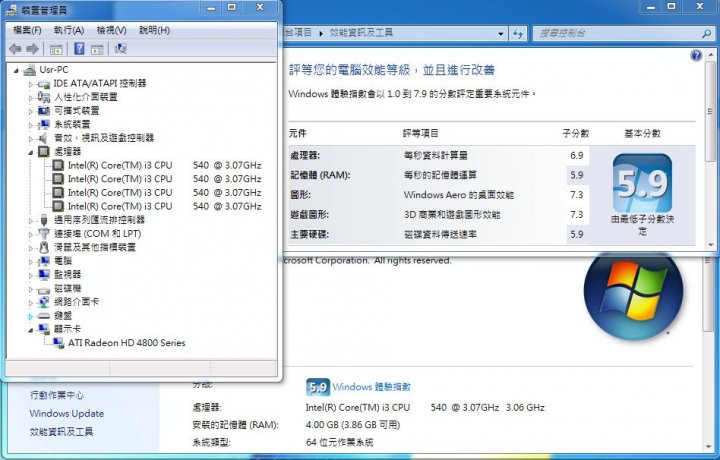The width and height of the screenshot is (720, 460).
Task: Click the '4.00 GB (3.86 GB 可用)' memory value
Action: coord(353,425)
